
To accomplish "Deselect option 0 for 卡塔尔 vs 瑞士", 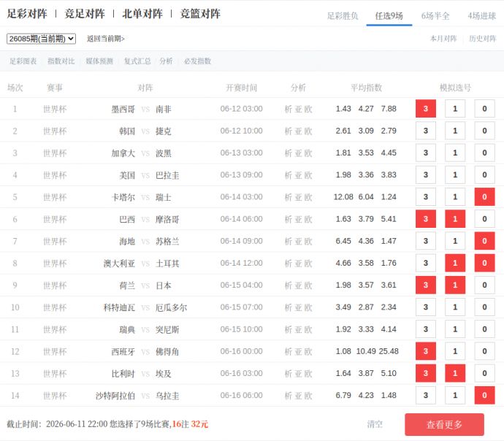I will tap(484, 197).
